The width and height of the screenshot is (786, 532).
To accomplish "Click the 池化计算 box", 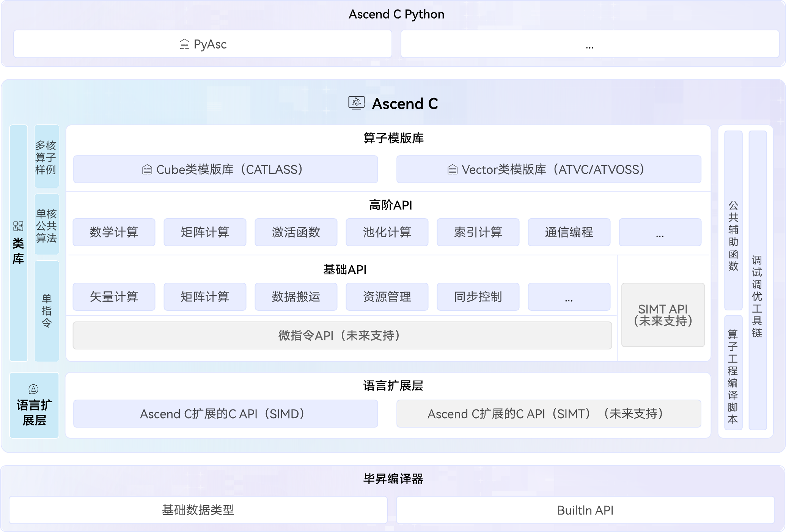I will [x=387, y=232].
